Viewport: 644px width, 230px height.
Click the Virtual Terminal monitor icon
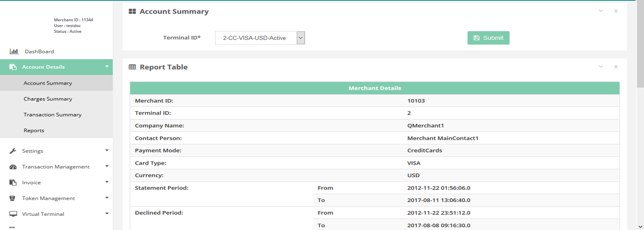pos(13,214)
